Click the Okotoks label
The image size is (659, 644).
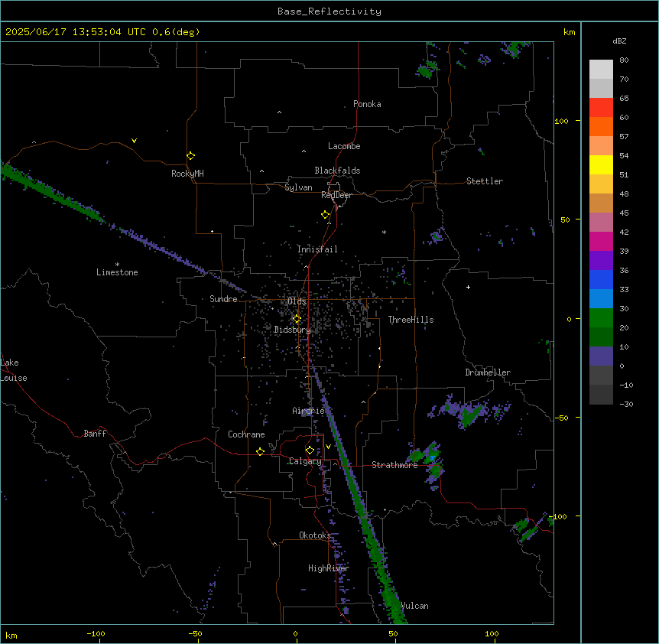[x=315, y=535]
